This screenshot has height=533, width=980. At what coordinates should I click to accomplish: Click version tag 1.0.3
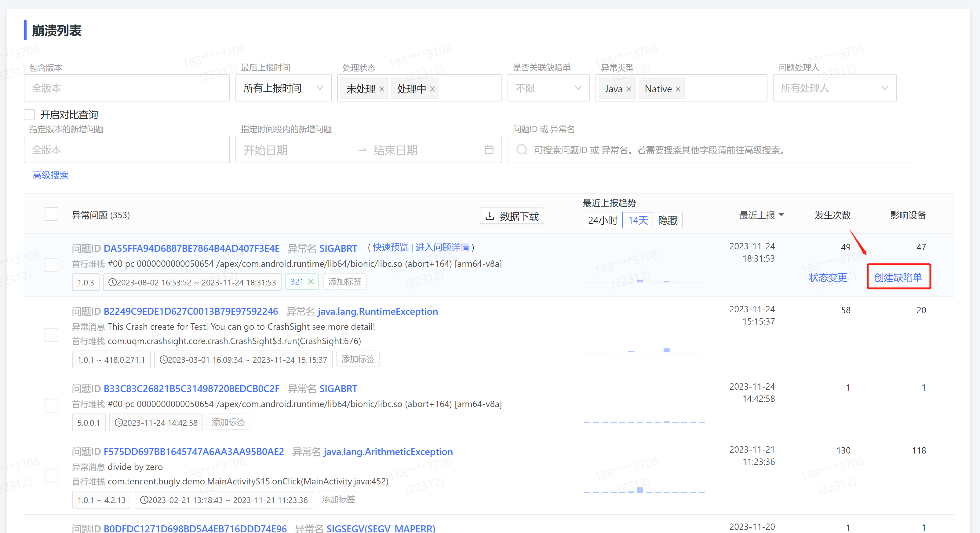pos(86,282)
